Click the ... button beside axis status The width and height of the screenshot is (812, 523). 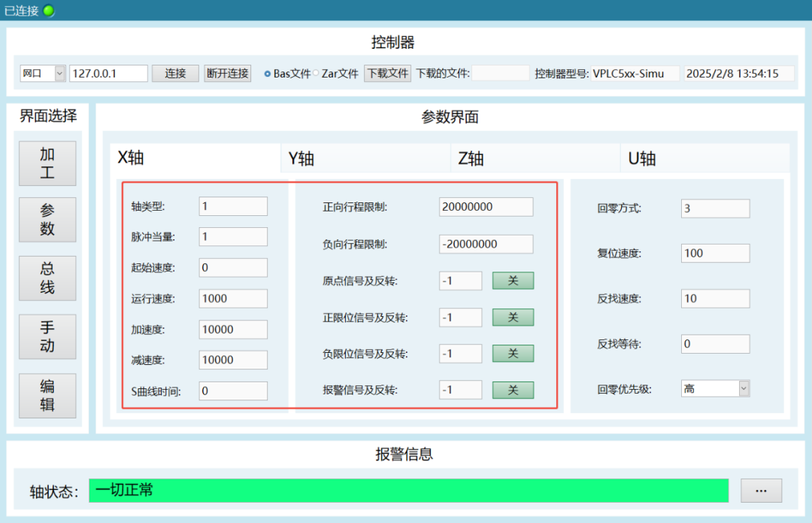click(x=761, y=491)
